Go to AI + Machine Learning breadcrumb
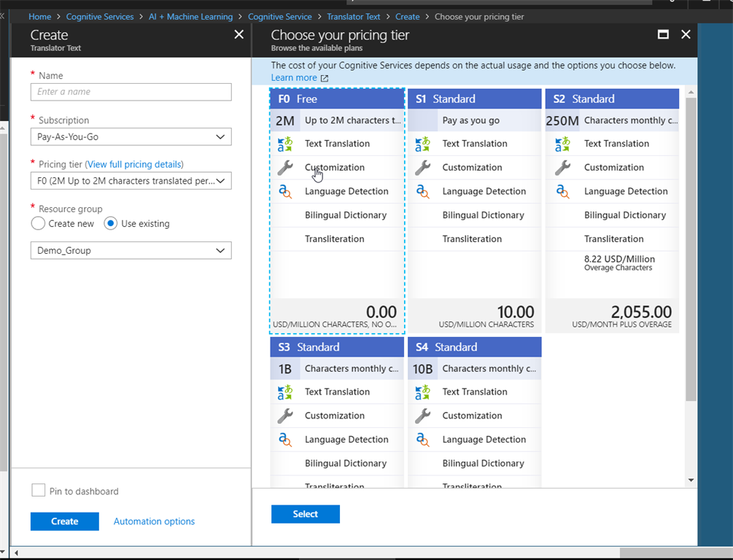The height and width of the screenshot is (560, 733). coord(190,17)
